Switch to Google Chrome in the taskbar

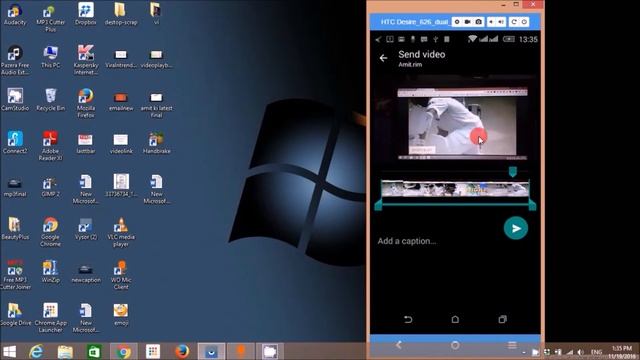coord(123,351)
